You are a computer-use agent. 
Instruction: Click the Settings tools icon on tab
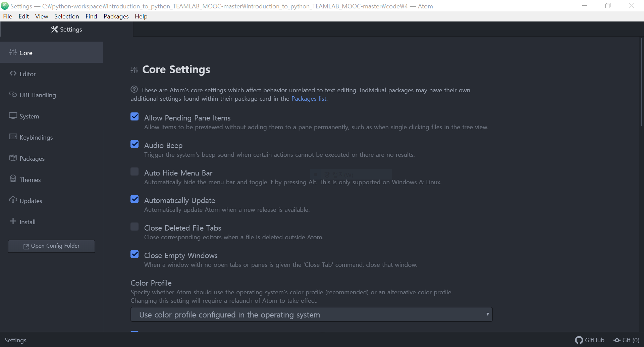pyautogui.click(x=54, y=29)
